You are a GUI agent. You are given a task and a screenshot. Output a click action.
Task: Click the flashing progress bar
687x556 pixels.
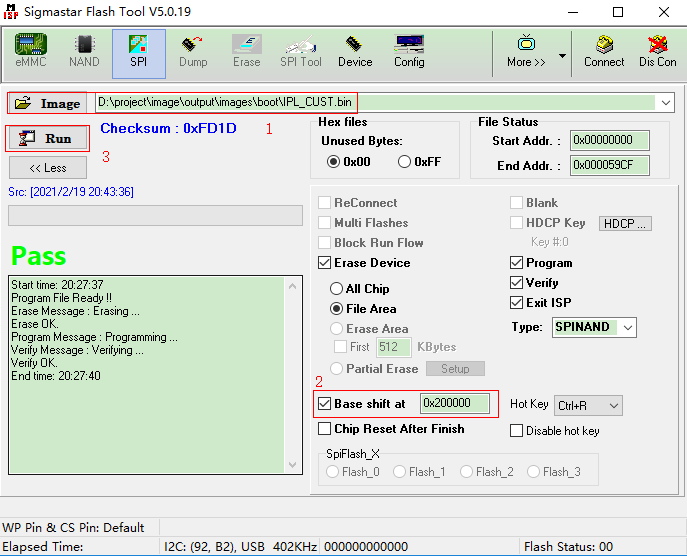click(x=155, y=216)
